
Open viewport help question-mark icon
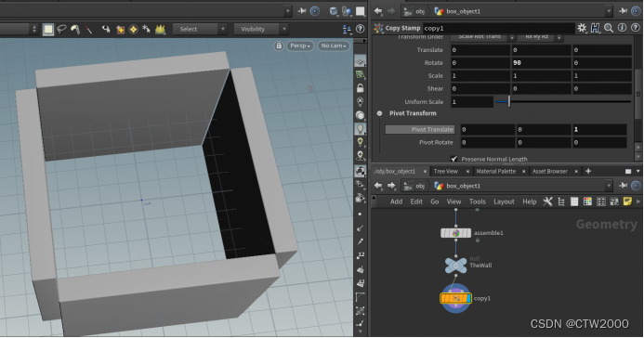361,29
